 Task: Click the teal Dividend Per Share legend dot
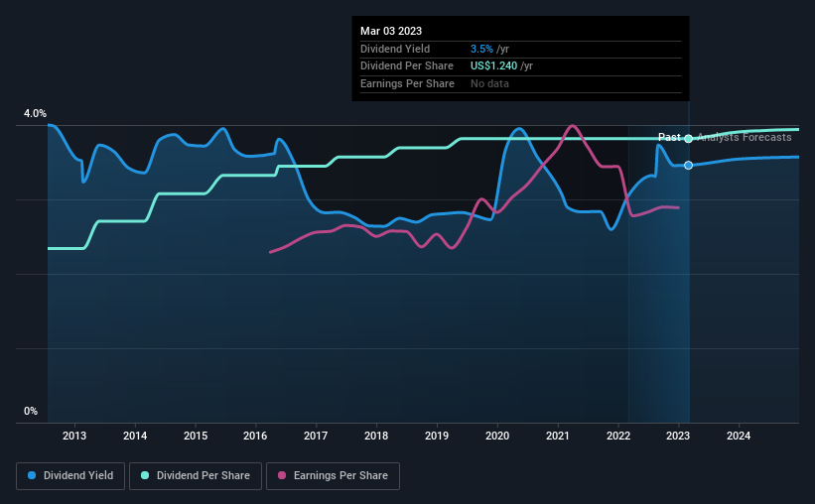coord(145,475)
